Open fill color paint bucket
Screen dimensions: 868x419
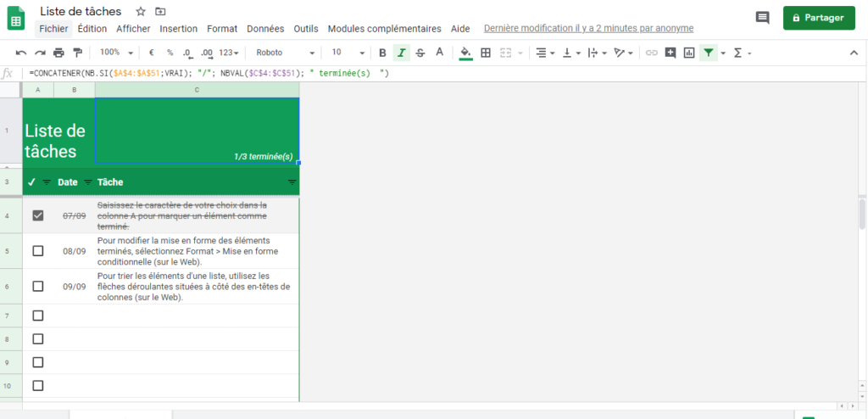[466, 53]
